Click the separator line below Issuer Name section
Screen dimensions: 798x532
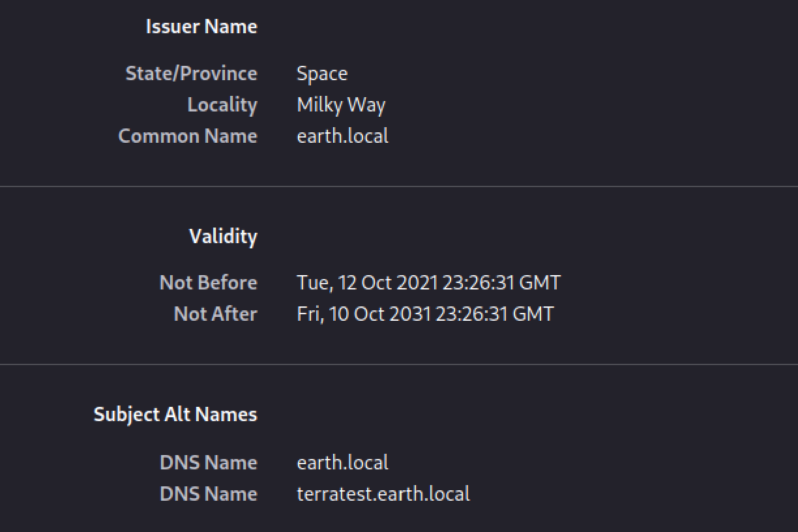[399, 186]
